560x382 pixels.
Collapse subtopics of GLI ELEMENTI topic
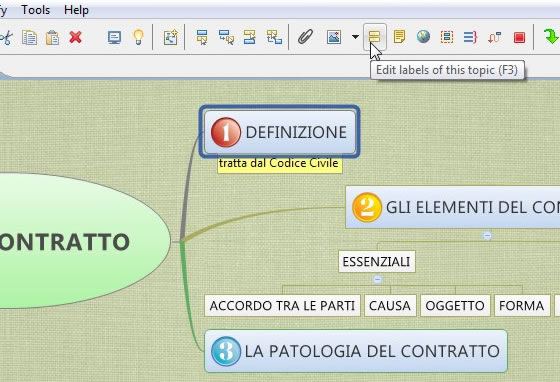(487, 235)
